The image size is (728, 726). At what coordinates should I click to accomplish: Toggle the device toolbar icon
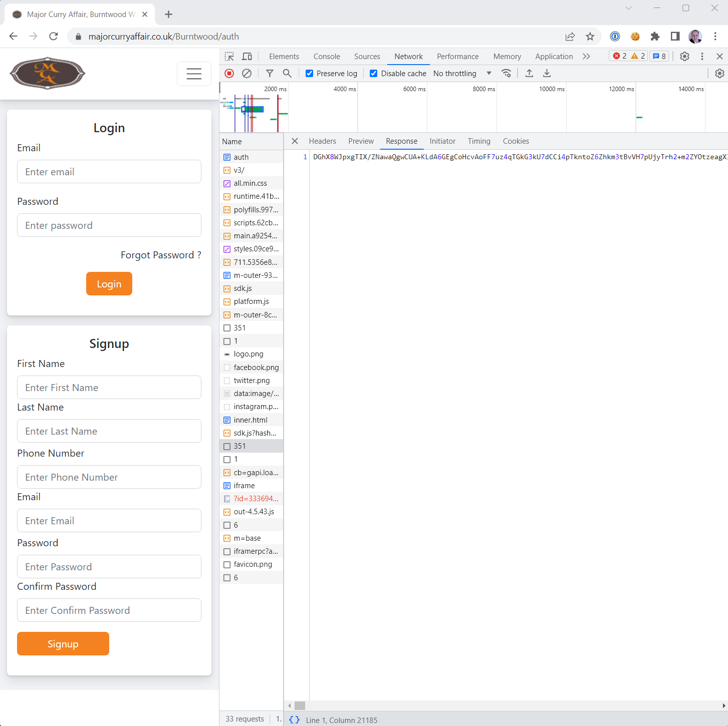tap(247, 57)
